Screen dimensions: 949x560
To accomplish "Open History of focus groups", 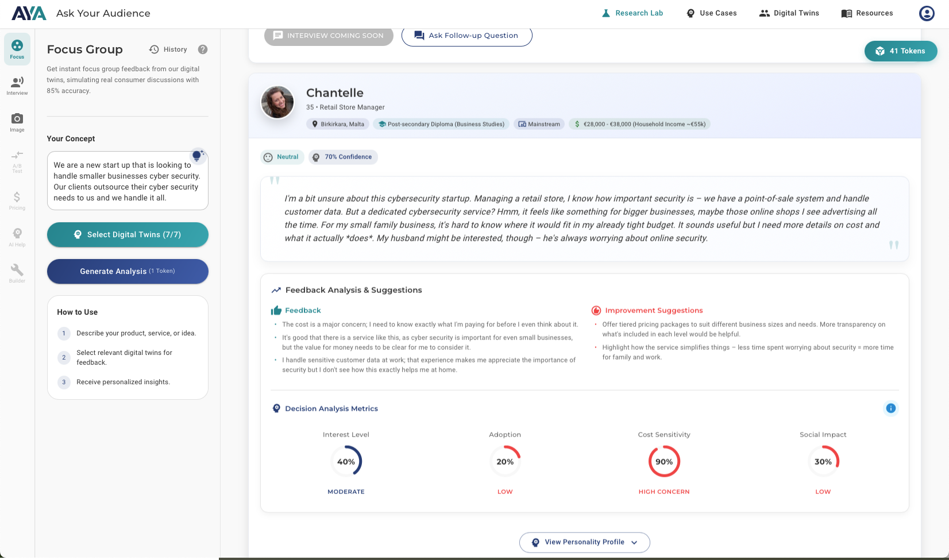I will 168,49.
